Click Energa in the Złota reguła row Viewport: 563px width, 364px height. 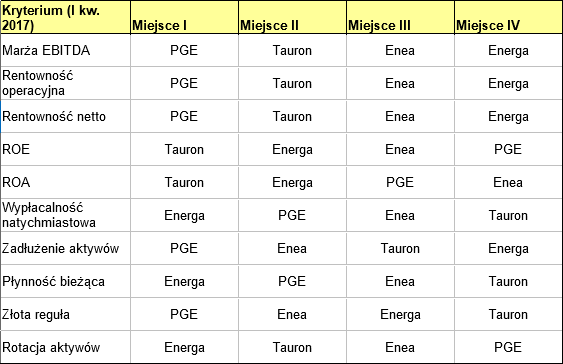tap(400, 314)
